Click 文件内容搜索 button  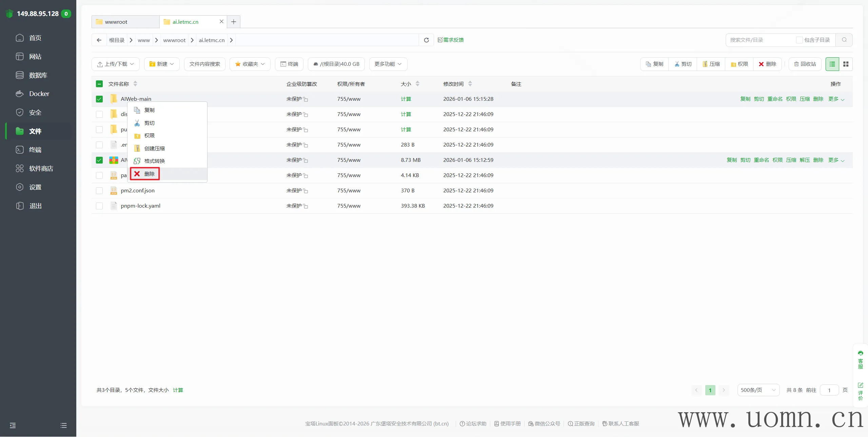click(204, 64)
